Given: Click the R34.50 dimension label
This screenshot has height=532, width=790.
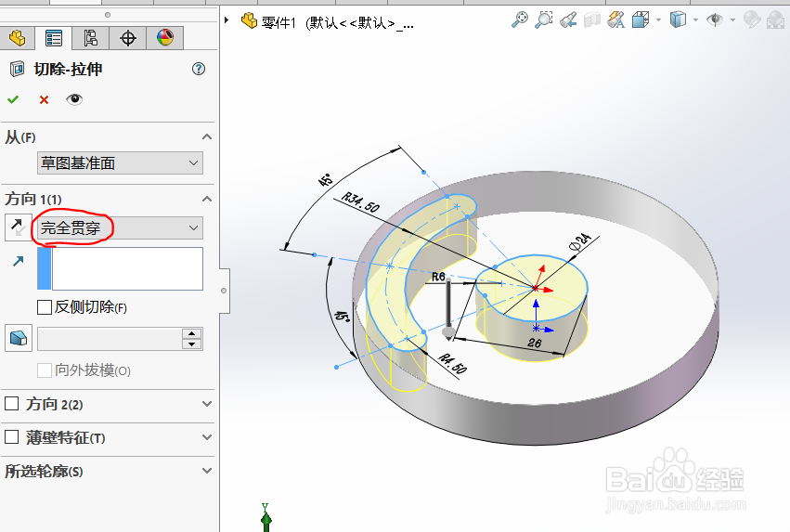Looking at the screenshot, I should 361,202.
